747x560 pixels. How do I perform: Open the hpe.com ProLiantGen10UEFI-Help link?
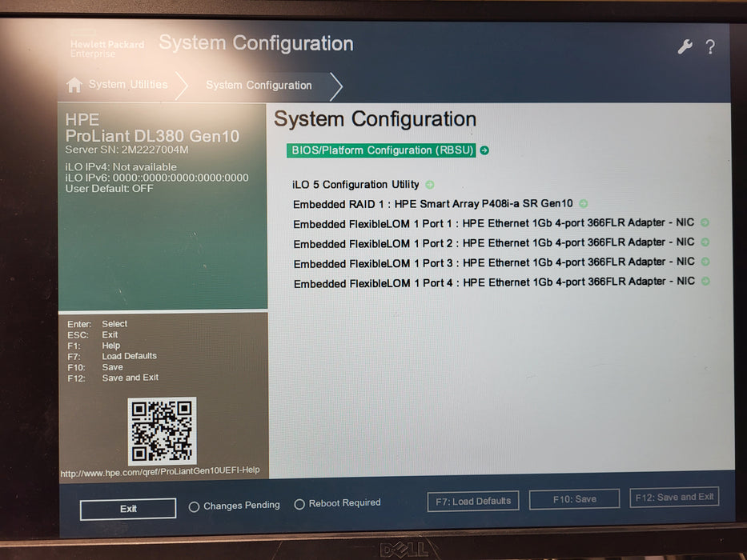pos(160,471)
